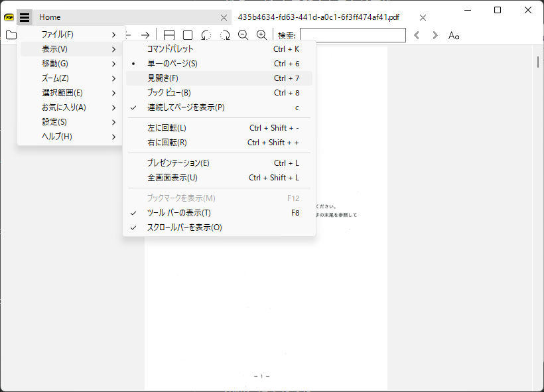Choose ブック ビュー(B) view mode
Image resolution: width=544 pixels, height=392 pixels.
220,93
